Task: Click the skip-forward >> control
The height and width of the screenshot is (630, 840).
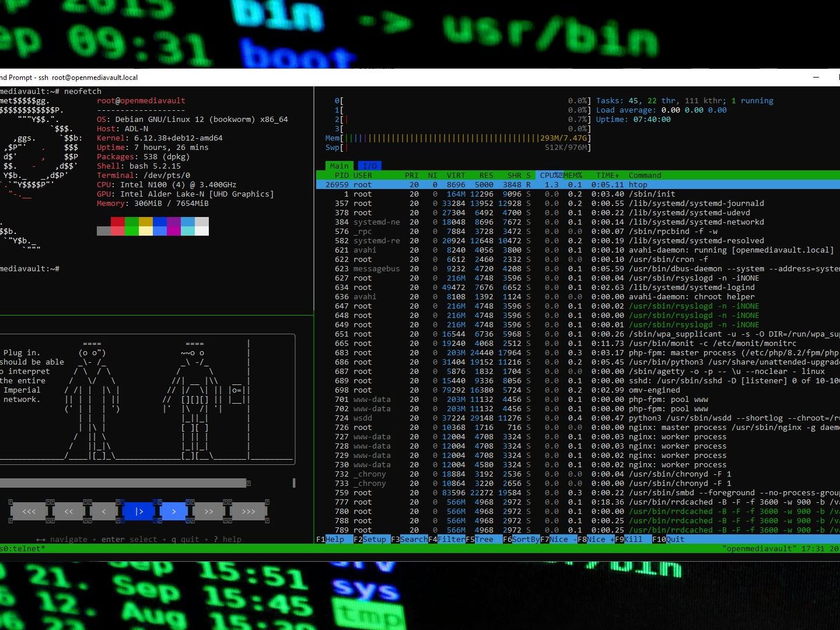Action: [x=209, y=511]
